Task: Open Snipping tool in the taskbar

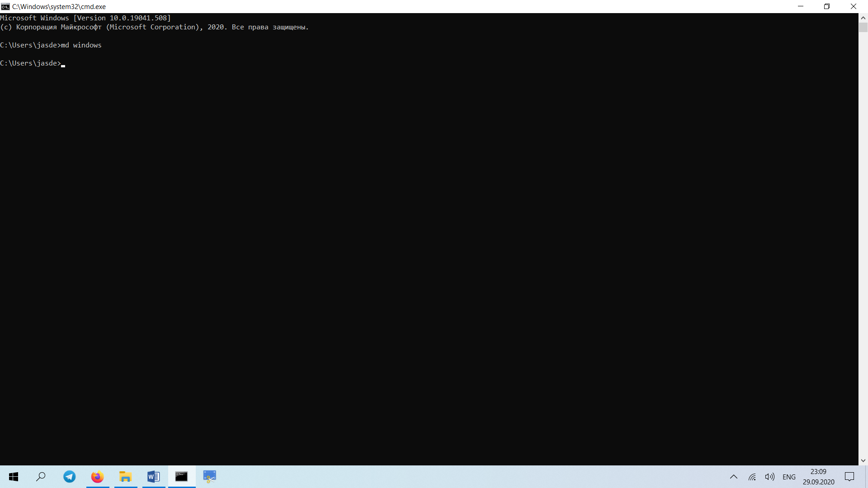Action: [x=209, y=477]
